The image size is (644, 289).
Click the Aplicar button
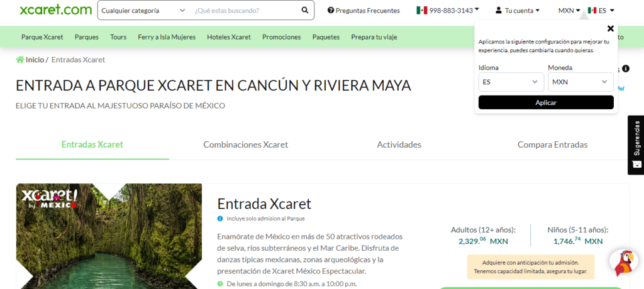click(546, 102)
